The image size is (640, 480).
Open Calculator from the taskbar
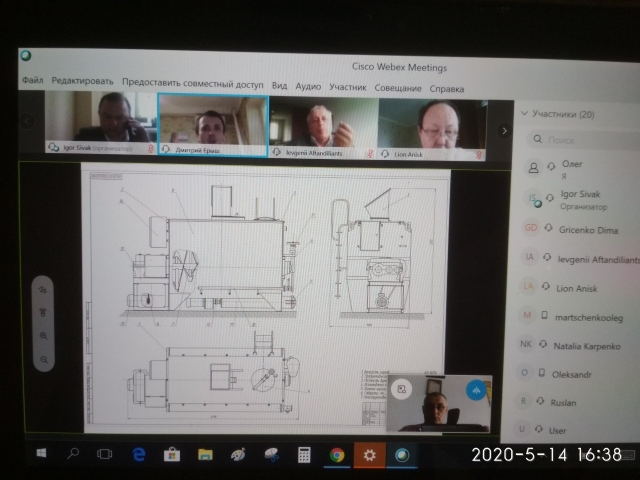[x=304, y=455]
